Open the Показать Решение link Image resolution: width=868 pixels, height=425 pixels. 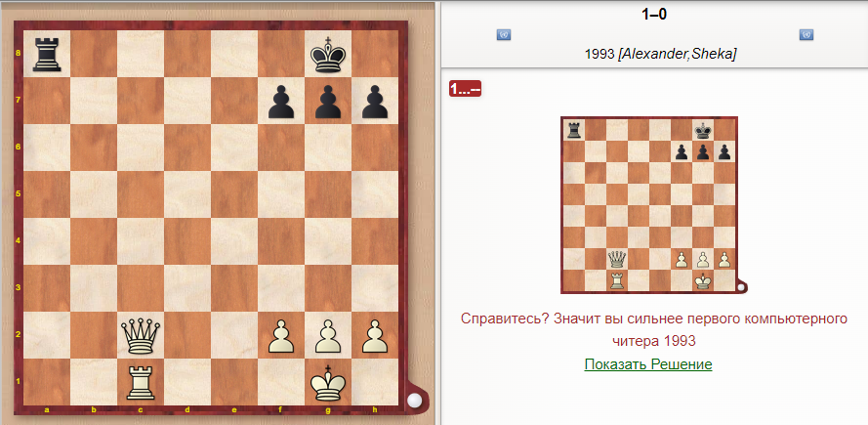point(648,364)
